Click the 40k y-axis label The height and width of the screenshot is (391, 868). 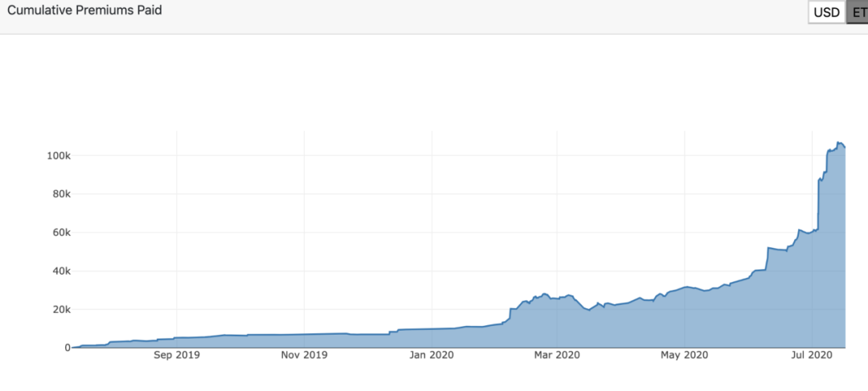[61, 271]
